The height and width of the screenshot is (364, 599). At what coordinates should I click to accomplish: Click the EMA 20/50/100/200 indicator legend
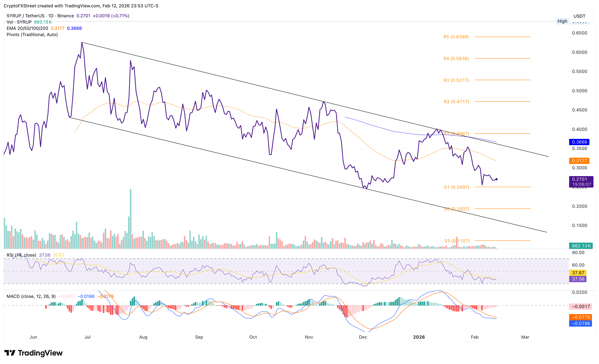[27, 28]
